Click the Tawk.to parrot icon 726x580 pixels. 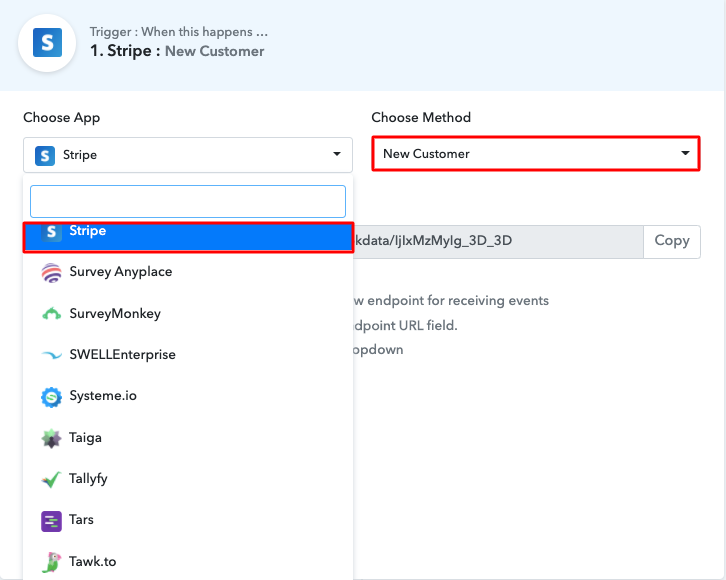[51, 562]
